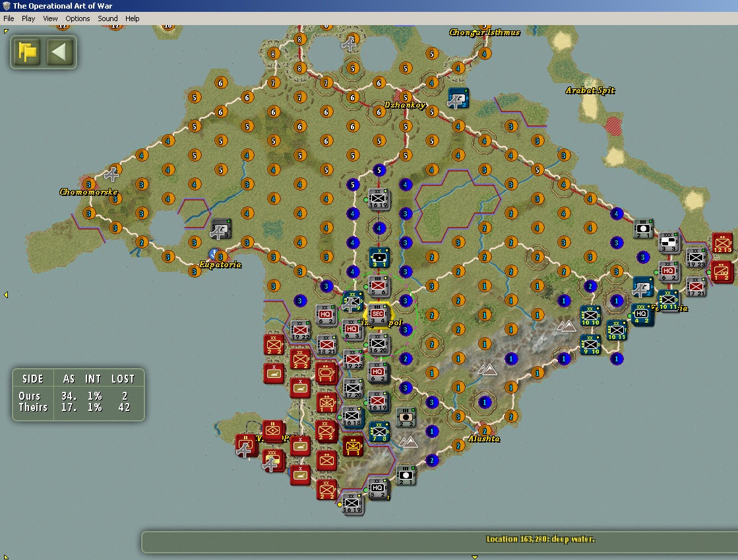The width and height of the screenshot is (738, 560).
Task: Click the red hatched hex on Arabat Spit
Action: click(613, 126)
